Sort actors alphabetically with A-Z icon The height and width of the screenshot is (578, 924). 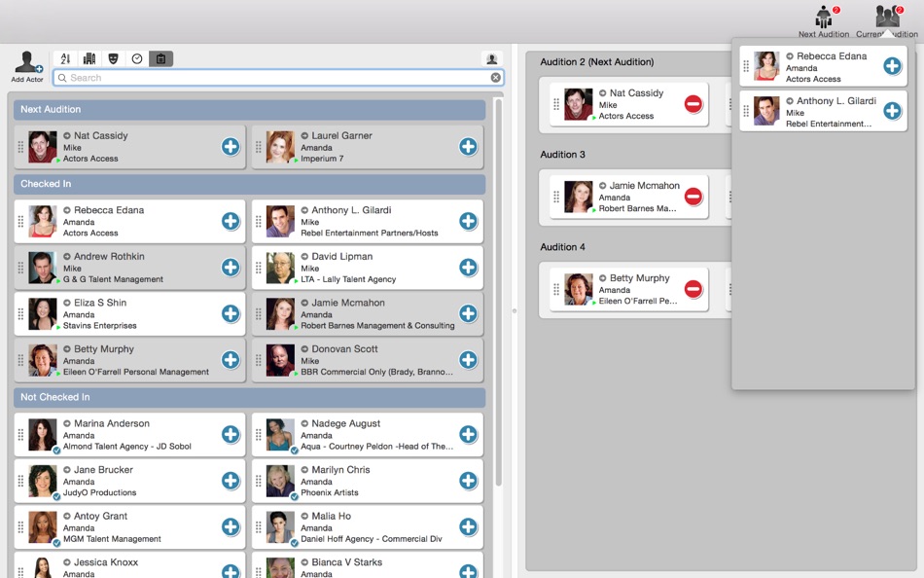coord(65,58)
